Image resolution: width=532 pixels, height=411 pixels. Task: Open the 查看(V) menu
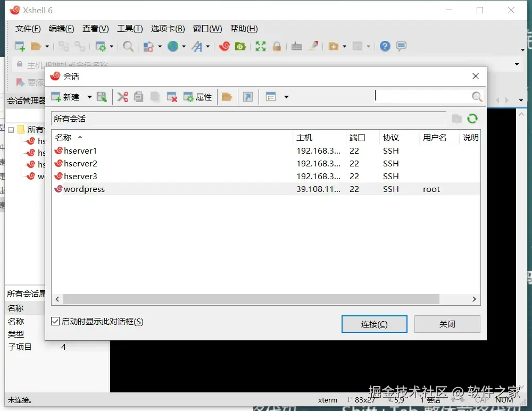95,29
